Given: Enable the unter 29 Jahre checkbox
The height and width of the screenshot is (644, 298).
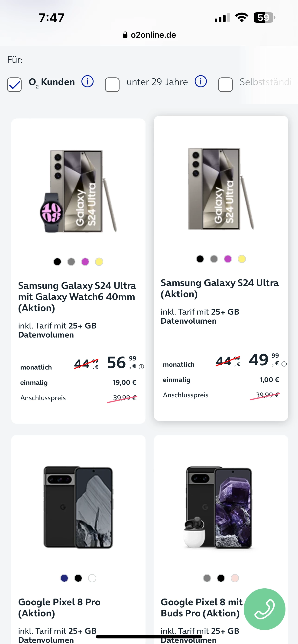Looking at the screenshot, I should (x=112, y=85).
